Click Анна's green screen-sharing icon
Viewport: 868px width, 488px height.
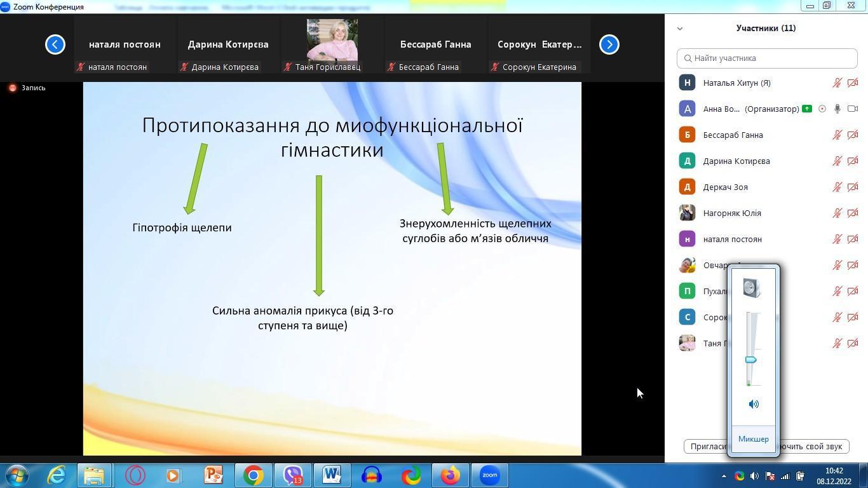click(x=807, y=109)
